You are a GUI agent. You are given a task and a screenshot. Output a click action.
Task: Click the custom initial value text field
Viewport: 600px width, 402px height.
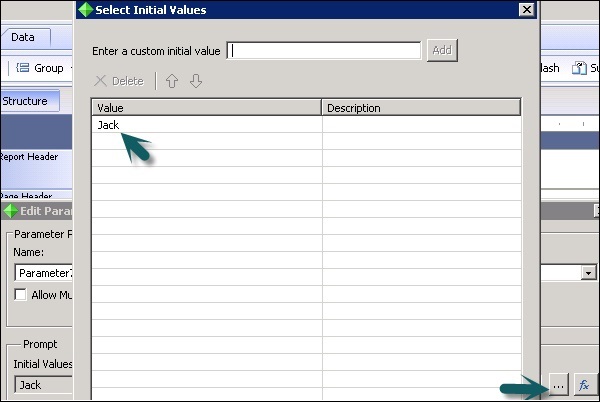(x=324, y=50)
